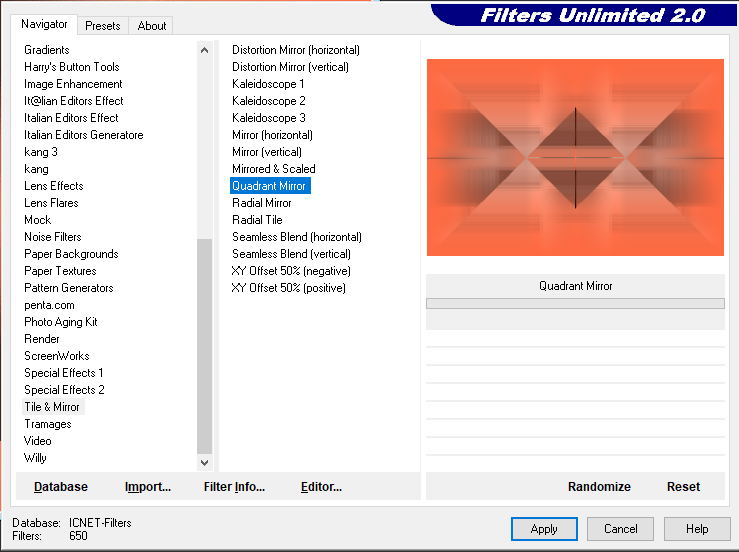
Task: Select the Mock category
Action: coord(38,220)
